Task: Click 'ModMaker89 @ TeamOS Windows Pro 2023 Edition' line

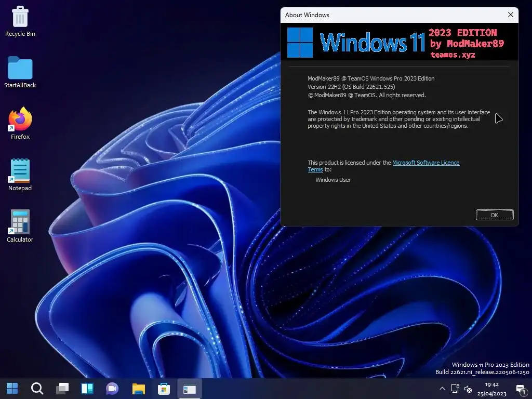Action: 371,78
